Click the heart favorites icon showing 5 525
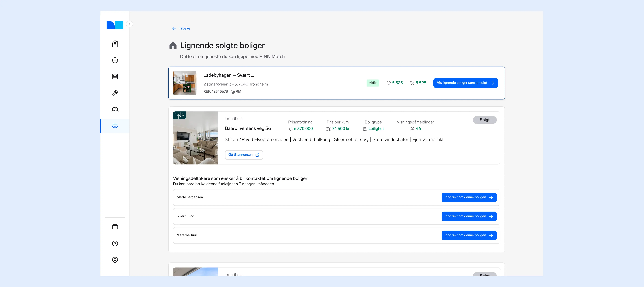Screen dimensions: 644x287 389,83
